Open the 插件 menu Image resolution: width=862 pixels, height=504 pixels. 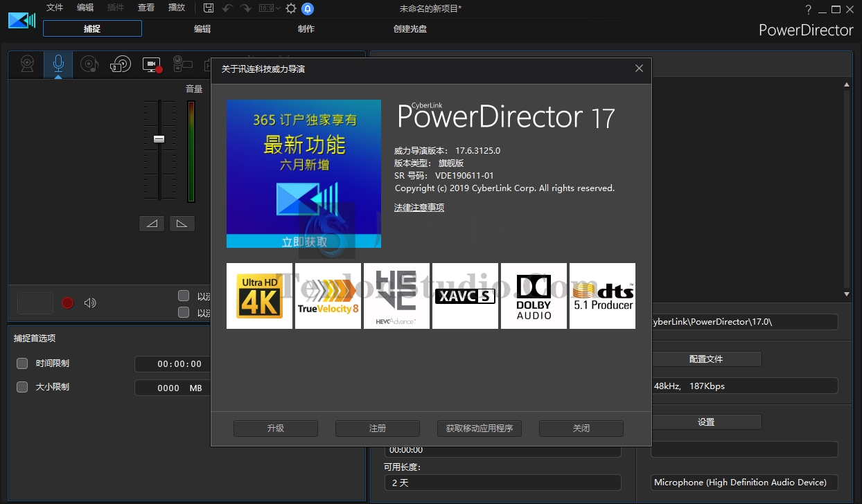pos(116,8)
